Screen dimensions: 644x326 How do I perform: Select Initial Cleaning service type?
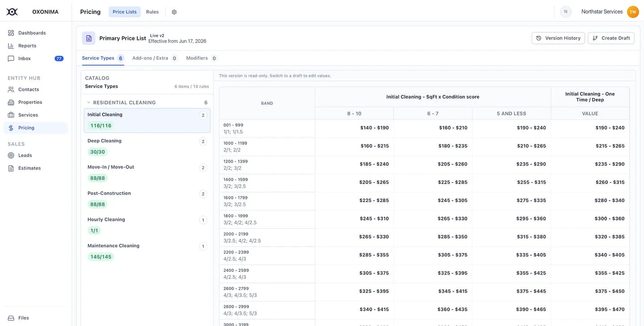click(147, 120)
